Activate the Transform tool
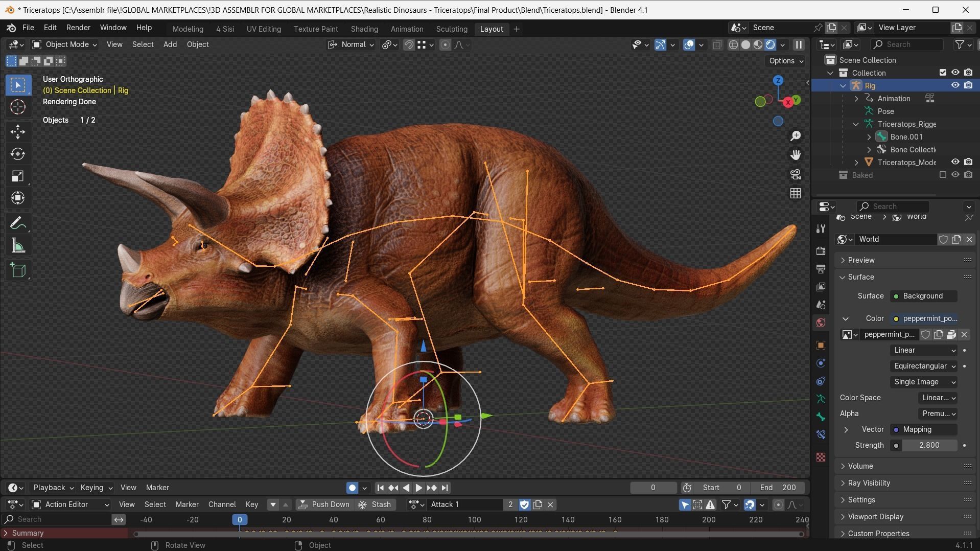The height and width of the screenshot is (551, 980). coord(18,198)
